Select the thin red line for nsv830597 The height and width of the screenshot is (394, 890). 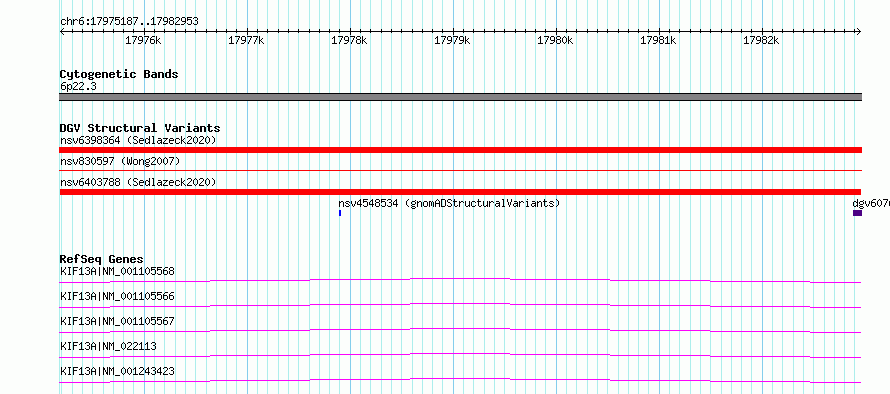[x=460, y=170]
